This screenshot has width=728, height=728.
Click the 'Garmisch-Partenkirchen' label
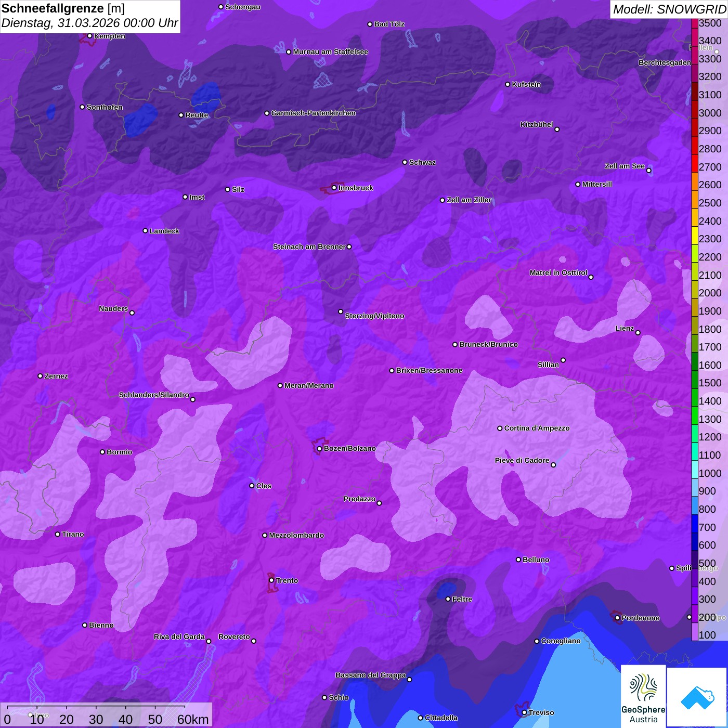click(x=314, y=113)
